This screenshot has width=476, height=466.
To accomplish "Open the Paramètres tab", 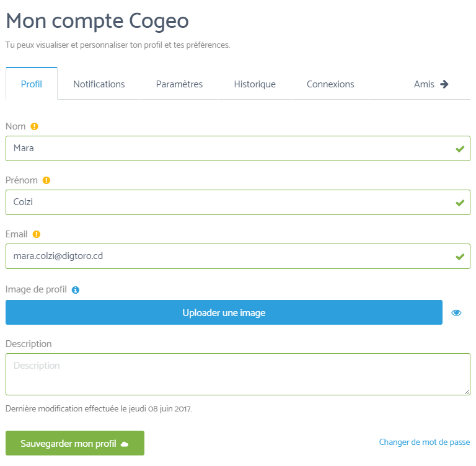I will pos(179,84).
